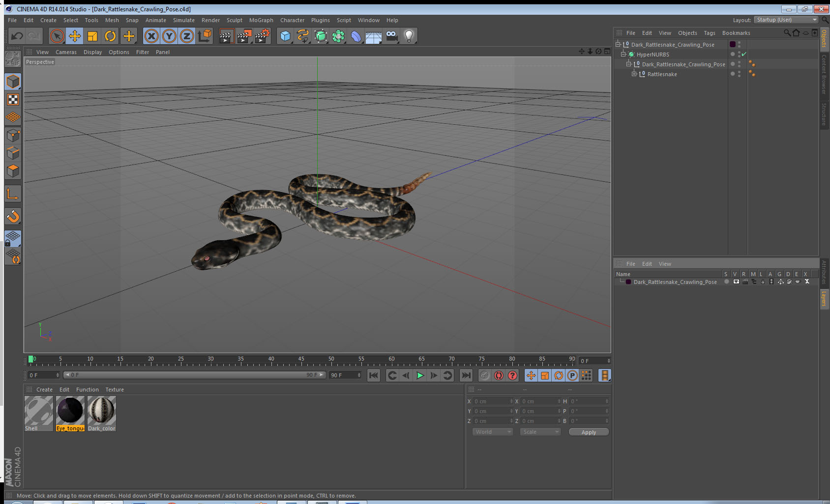Toggle layer View eye icon
This screenshot has width=830, height=504.
(x=736, y=281)
